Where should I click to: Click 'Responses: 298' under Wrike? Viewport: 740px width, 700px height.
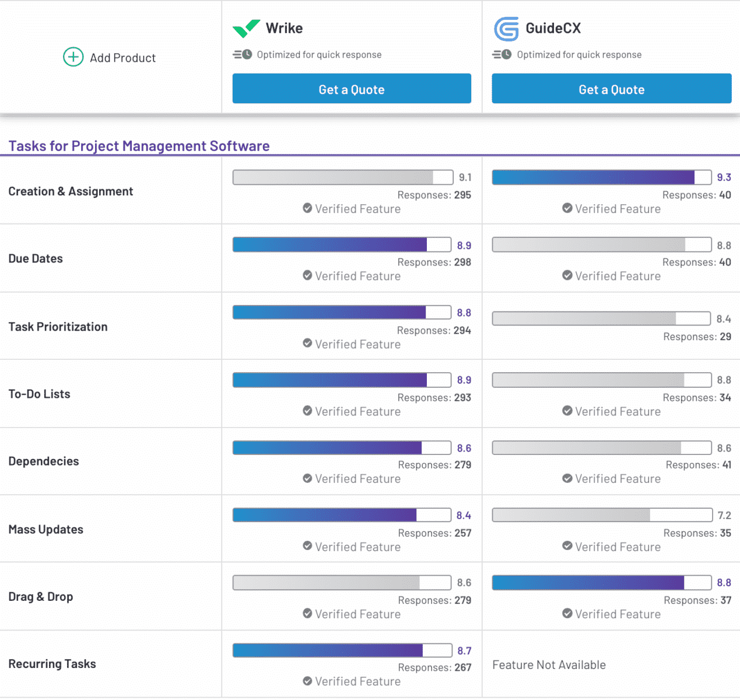[x=434, y=262]
